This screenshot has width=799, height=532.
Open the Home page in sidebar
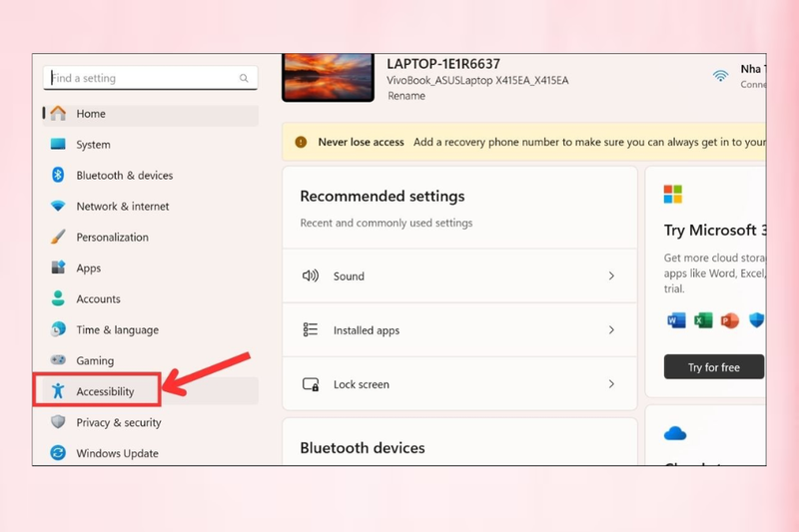click(151, 114)
